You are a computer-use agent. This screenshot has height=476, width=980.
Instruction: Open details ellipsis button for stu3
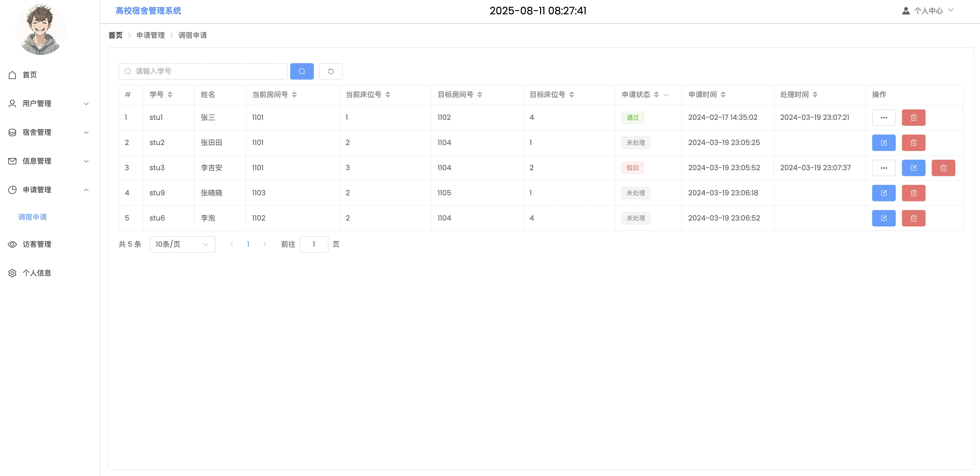click(883, 168)
